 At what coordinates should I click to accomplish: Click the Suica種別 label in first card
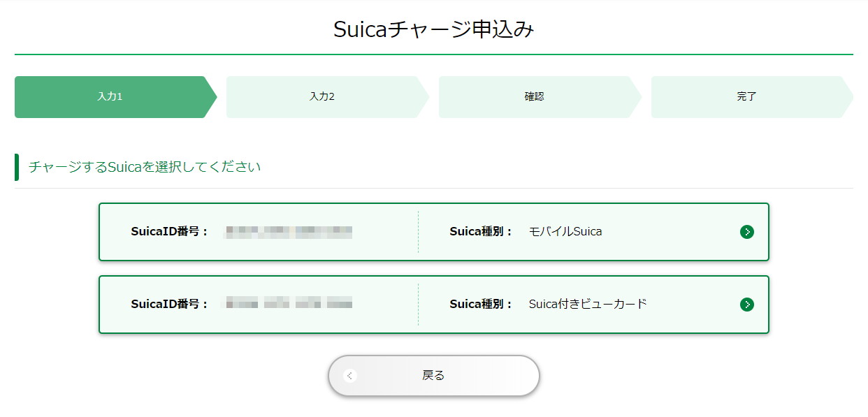click(x=482, y=232)
